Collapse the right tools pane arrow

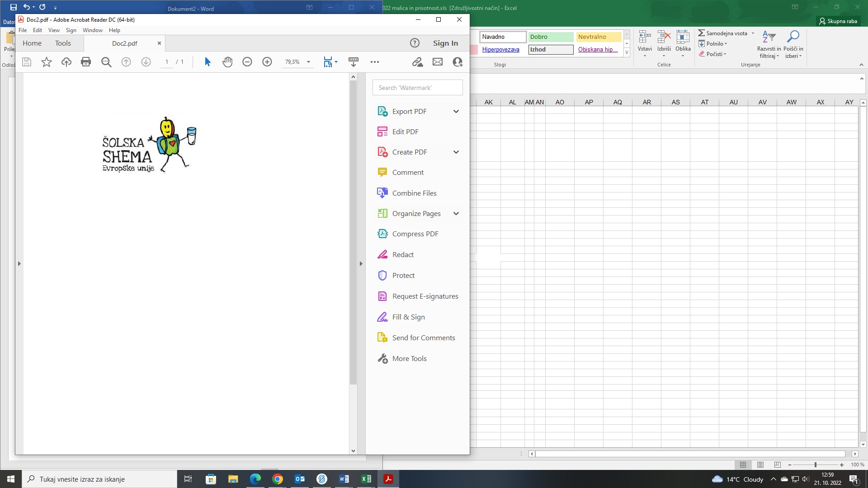(x=361, y=263)
